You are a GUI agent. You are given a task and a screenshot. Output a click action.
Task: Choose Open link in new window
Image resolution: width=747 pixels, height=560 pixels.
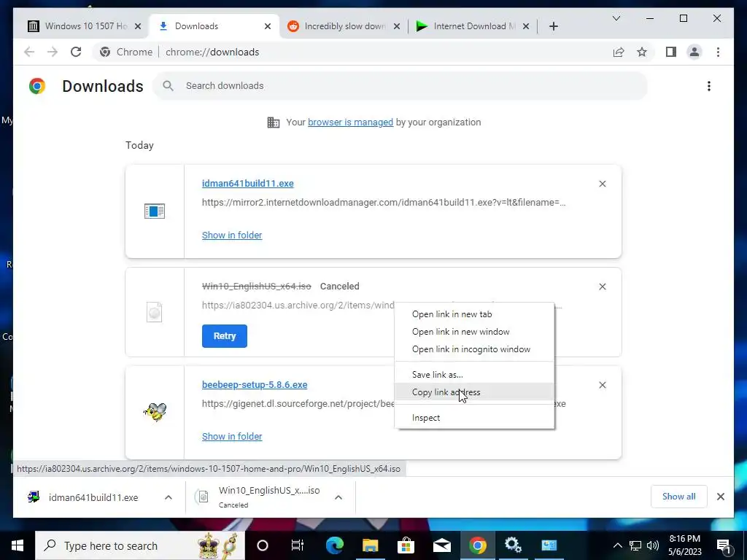coord(474,332)
